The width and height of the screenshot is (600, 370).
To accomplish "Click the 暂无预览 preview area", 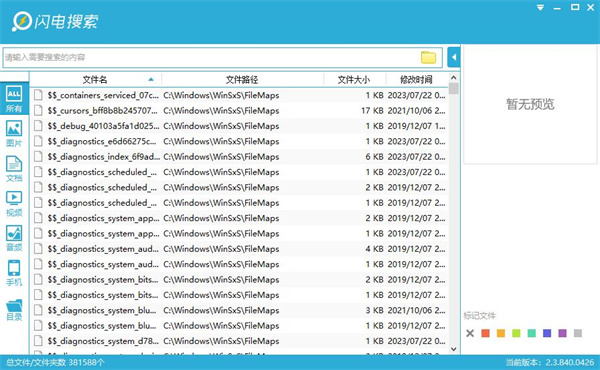I will 530,104.
